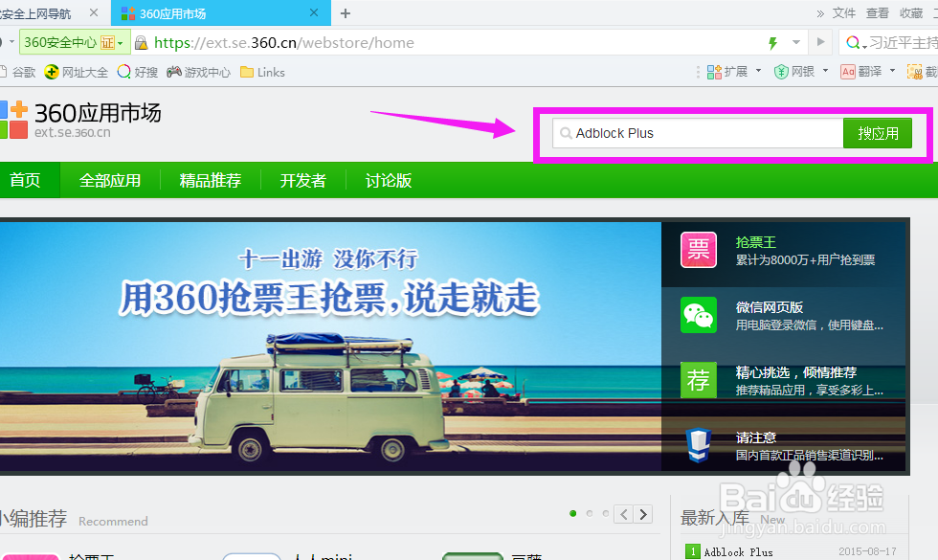Viewport: 938px width, 560px height.
Task: Click the green lightning speed-mode icon
Action: [x=773, y=42]
